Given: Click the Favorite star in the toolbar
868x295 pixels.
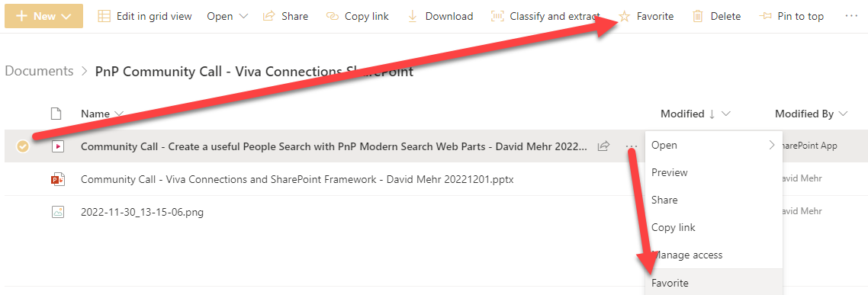Looking at the screenshot, I should [x=625, y=17].
